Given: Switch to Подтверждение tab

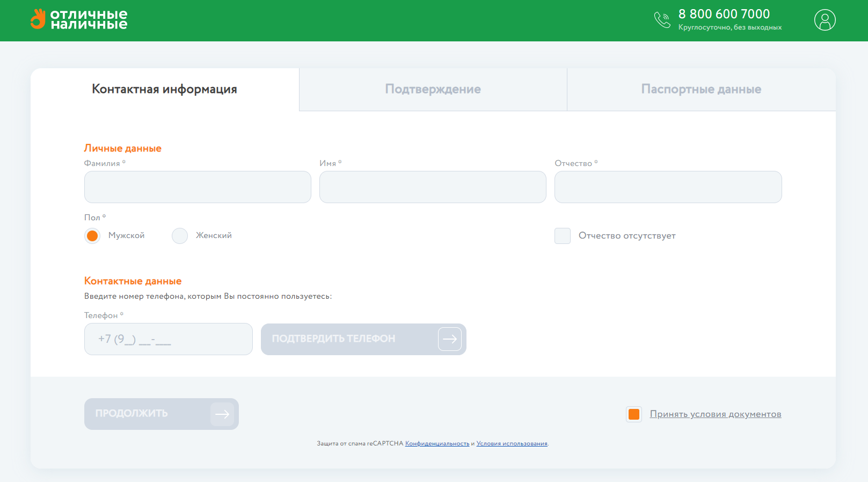Looking at the screenshot, I should click(433, 89).
